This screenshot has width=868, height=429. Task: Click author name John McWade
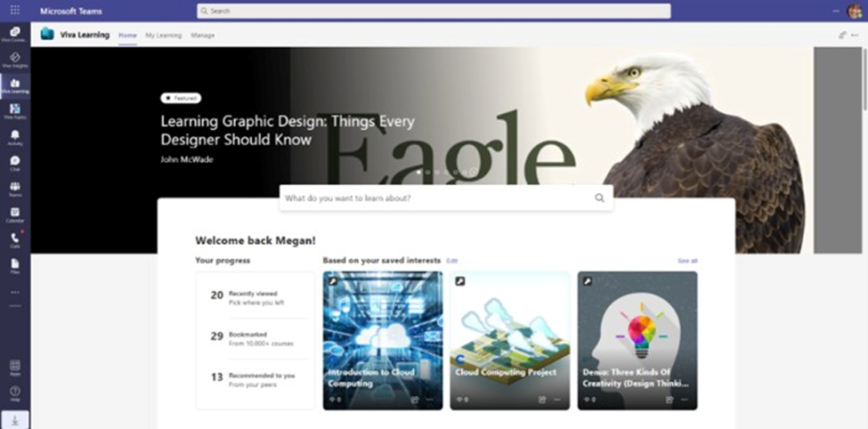pyautogui.click(x=187, y=159)
